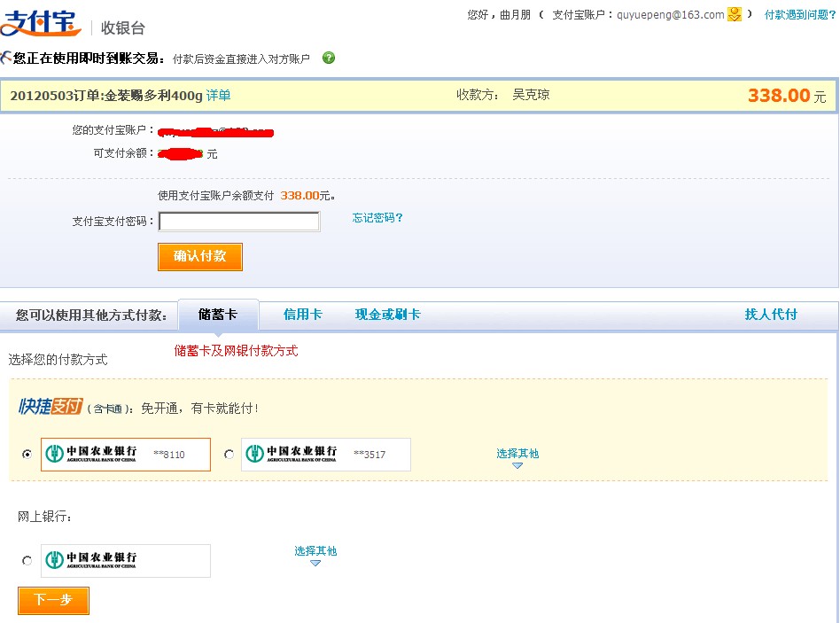Image resolution: width=840 pixels, height=623 pixels.
Task: Click the payee name 吴克琼
Action: coord(531,95)
